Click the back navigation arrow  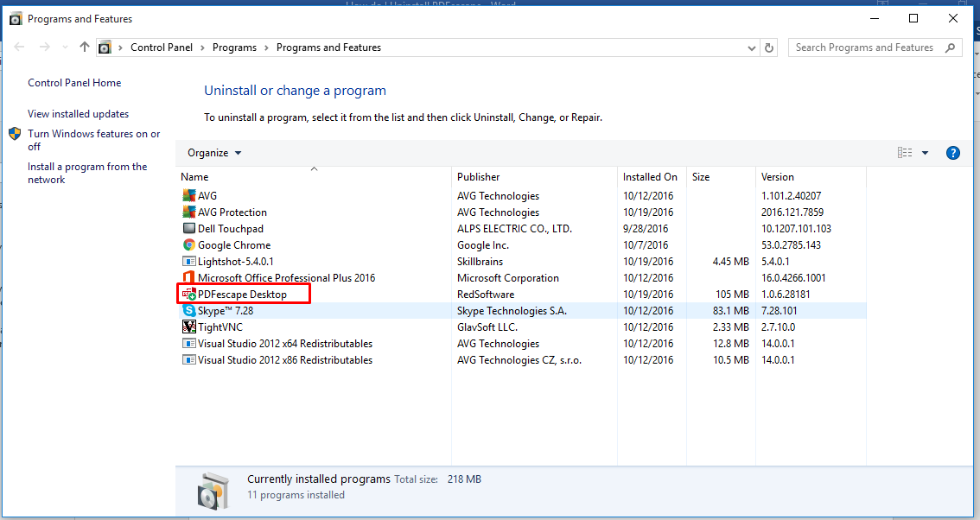19,47
